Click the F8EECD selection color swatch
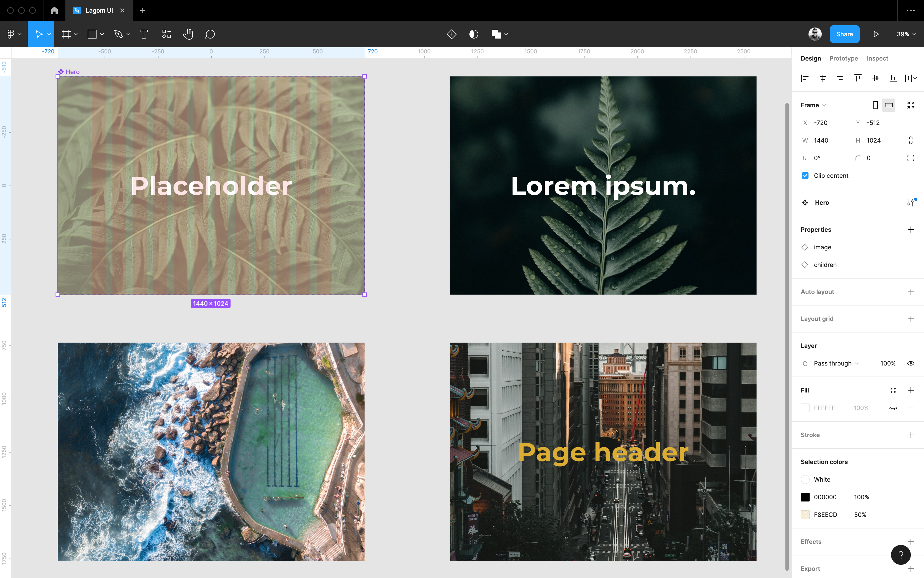The height and width of the screenshot is (578, 924). click(805, 514)
